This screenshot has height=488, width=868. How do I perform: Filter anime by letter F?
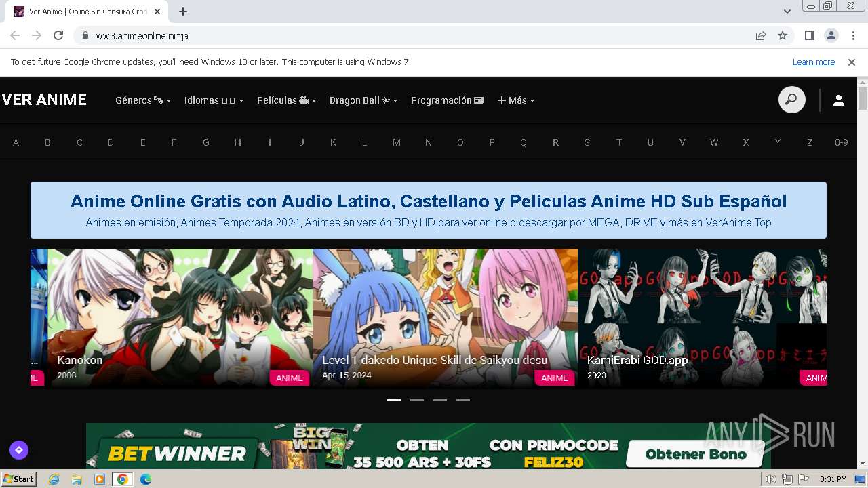pyautogui.click(x=174, y=142)
